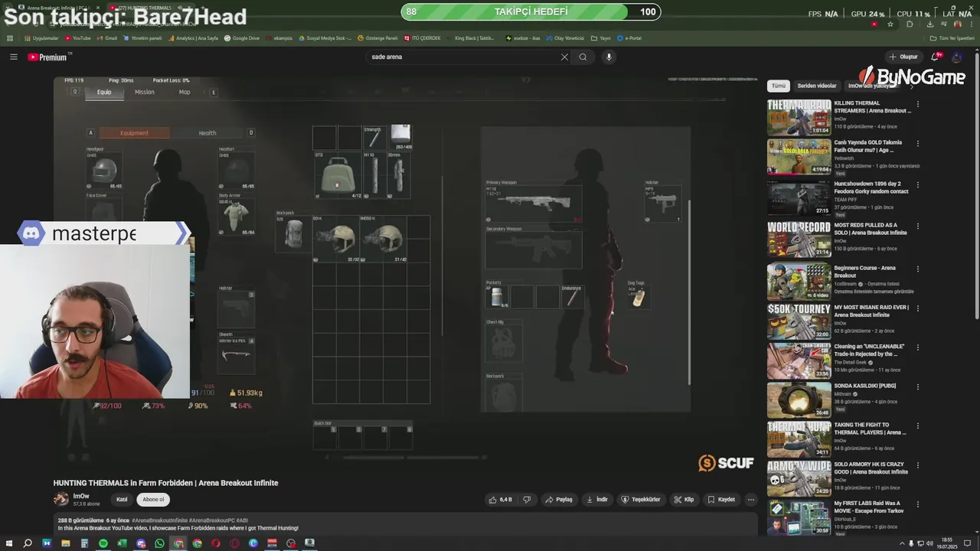Open the YouTube hamburger guide menu
980x551 pixels.
13,57
